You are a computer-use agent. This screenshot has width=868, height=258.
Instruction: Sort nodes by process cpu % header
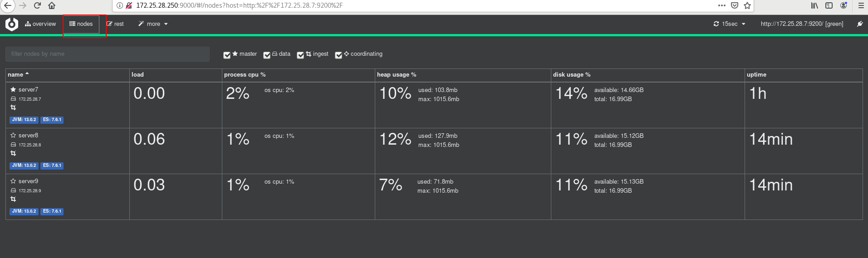coord(245,75)
